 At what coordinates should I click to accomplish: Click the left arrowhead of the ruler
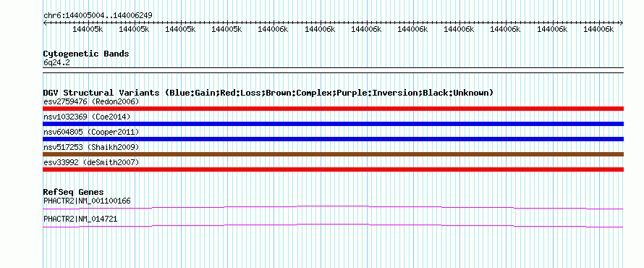pyautogui.click(x=45, y=23)
